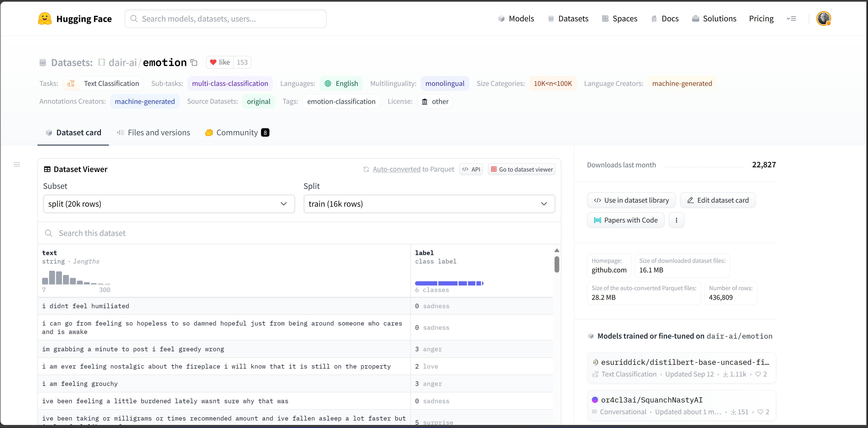Image resolution: width=868 pixels, height=428 pixels.
Task: Focus the Search this dataset field
Action: coord(299,233)
